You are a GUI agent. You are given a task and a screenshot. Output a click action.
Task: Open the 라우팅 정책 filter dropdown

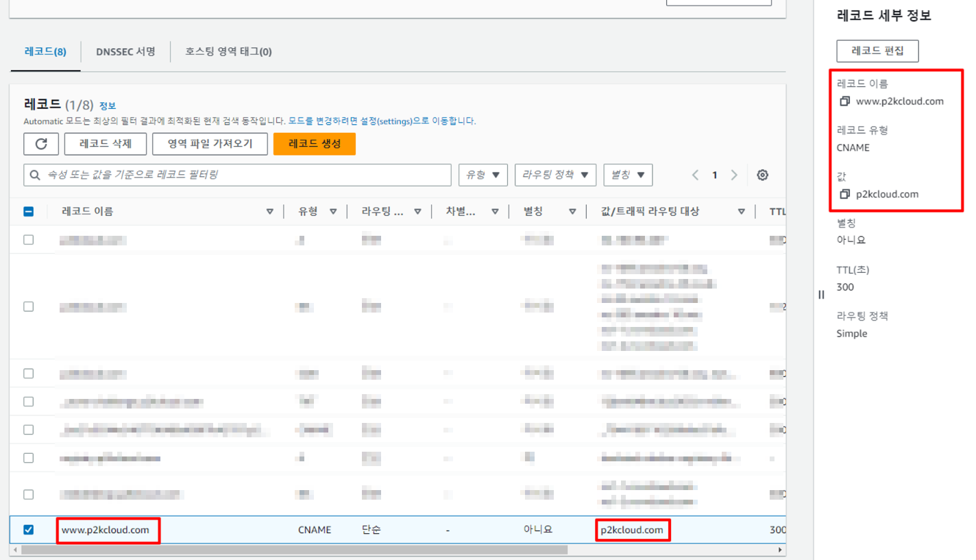point(556,175)
